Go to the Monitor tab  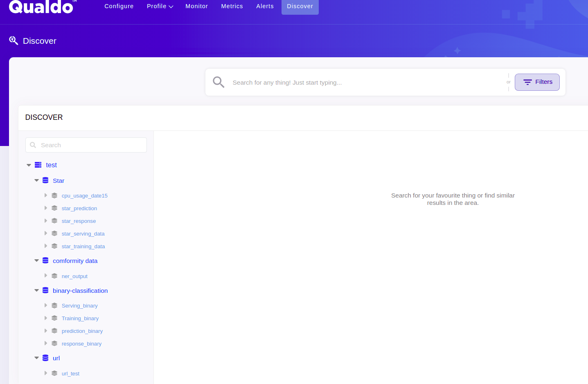coord(196,6)
